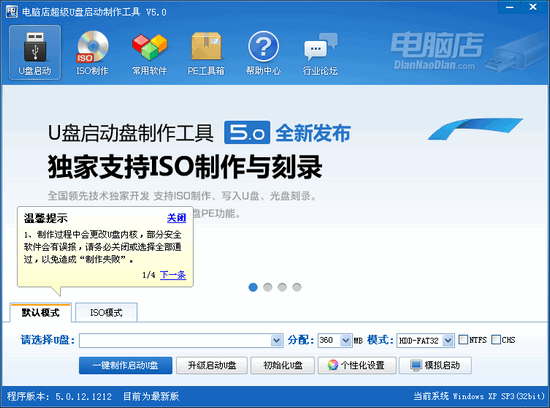Image resolution: width=550 pixels, height=408 pixels.
Task: Close the application window
Action: pos(533,7)
